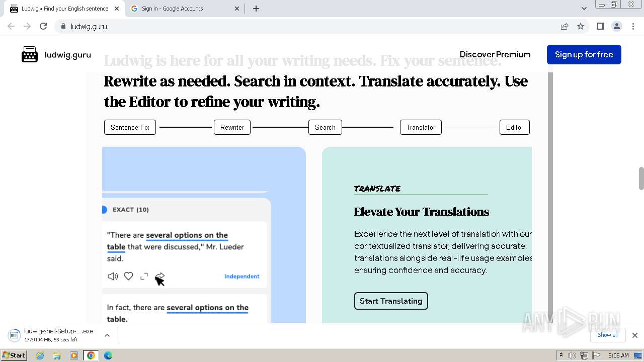Viewport: 644px width, 362px height.
Task: Open the Chrome three-dot menu
Action: (x=633, y=26)
